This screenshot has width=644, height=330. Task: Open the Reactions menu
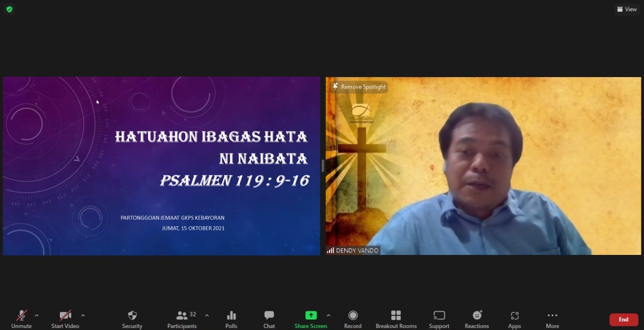pyautogui.click(x=477, y=319)
